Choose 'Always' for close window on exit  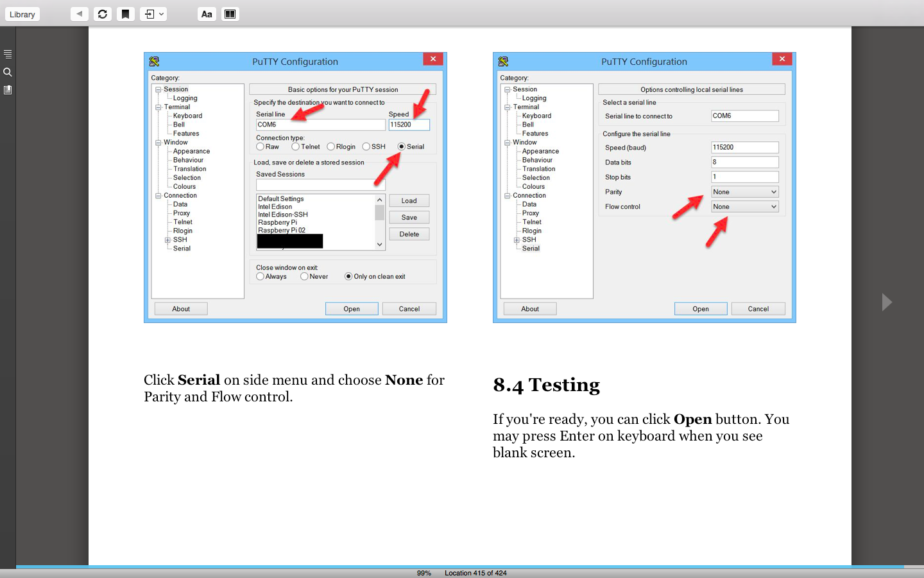click(260, 276)
